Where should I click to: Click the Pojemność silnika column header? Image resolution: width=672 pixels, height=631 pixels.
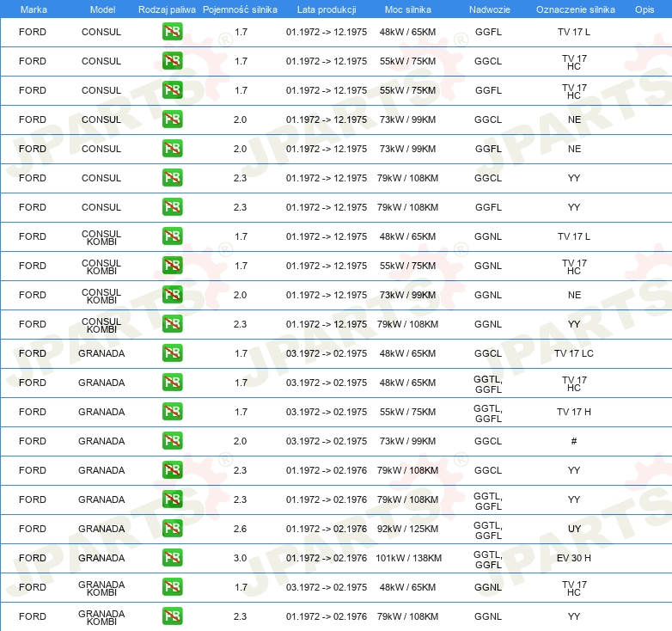[240, 9]
